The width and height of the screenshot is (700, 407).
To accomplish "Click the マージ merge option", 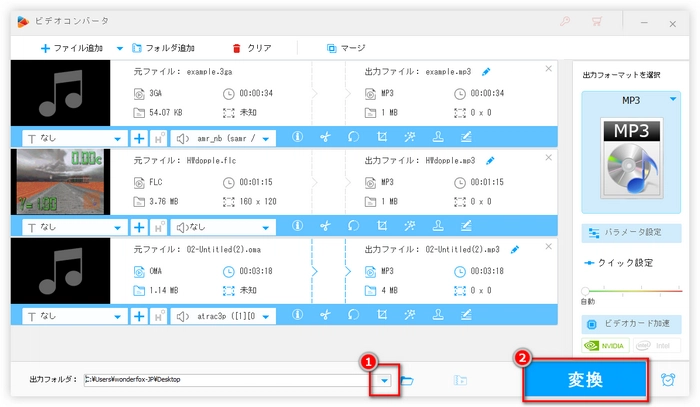I will (345, 47).
